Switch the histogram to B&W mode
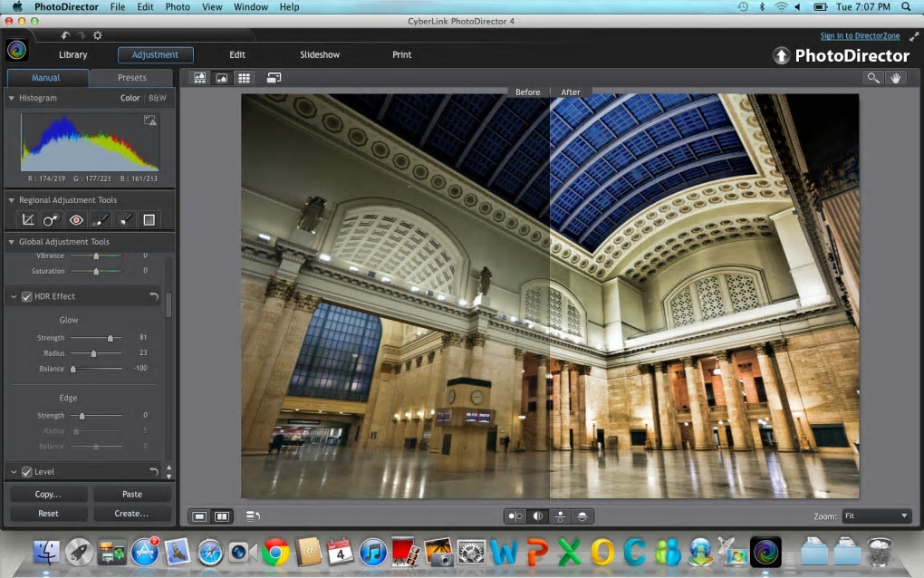This screenshot has height=578, width=924. pos(158,98)
